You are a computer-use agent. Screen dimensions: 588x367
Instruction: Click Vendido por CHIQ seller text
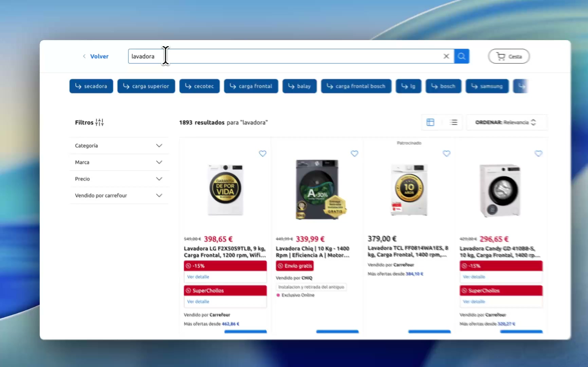coord(294,278)
